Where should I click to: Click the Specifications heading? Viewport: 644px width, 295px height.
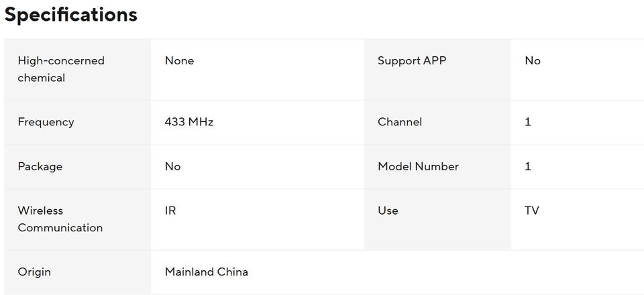point(71,15)
